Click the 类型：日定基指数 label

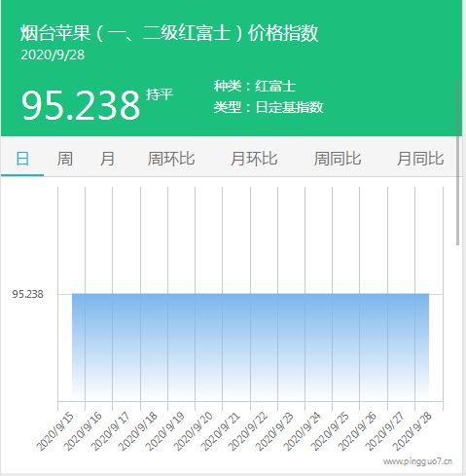pyautogui.click(x=269, y=107)
